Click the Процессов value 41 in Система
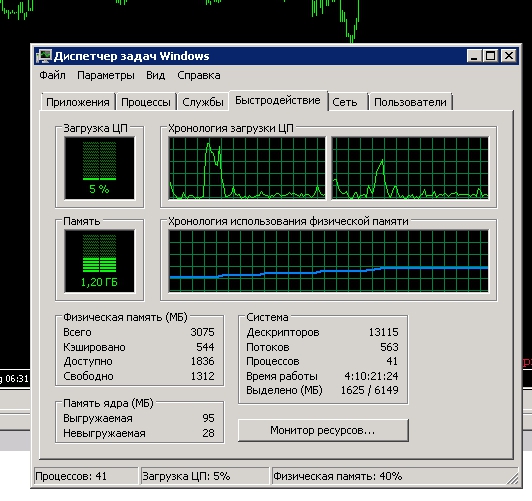The image size is (532, 501). pyautogui.click(x=392, y=361)
